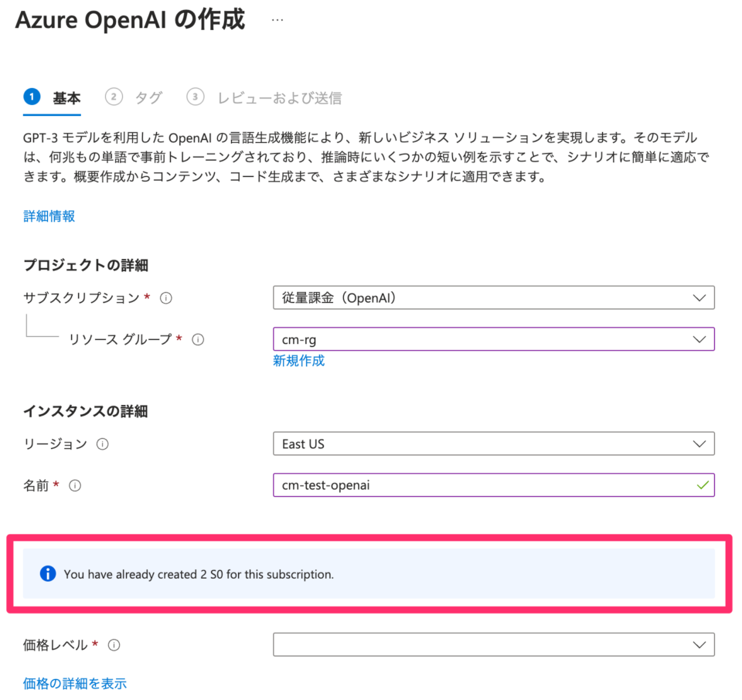Open 価格の詳細を表示 pricing details
Image resolution: width=742 pixels, height=700 pixels.
tap(74, 683)
